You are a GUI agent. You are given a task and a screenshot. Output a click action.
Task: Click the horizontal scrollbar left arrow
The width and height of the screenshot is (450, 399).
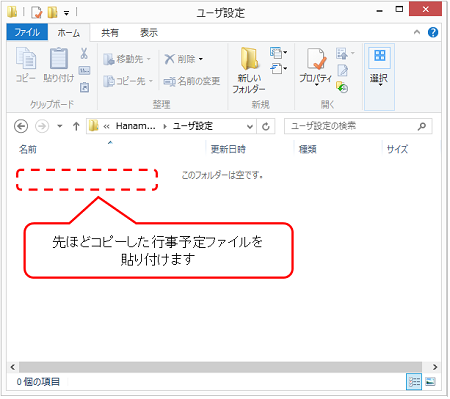[x=13, y=367]
